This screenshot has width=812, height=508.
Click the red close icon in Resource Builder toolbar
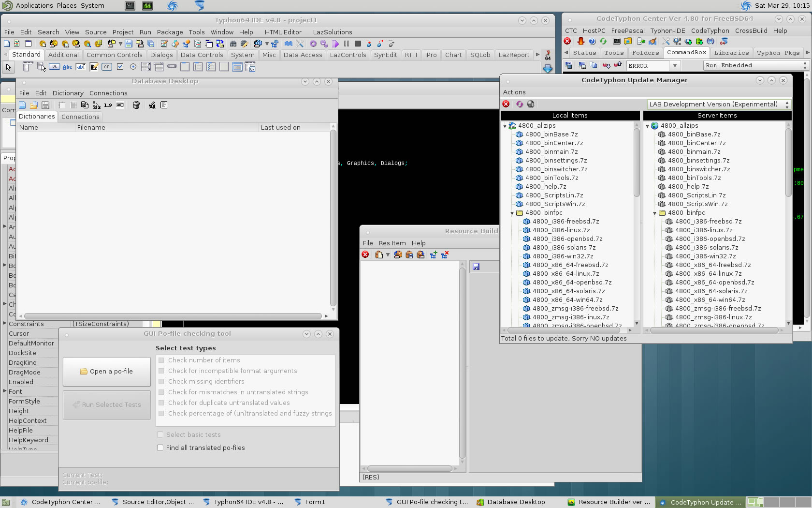point(365,254)
